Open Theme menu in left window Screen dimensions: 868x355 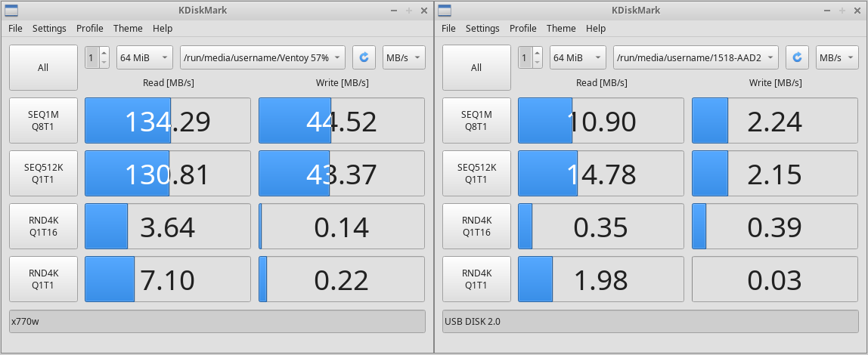128,28
